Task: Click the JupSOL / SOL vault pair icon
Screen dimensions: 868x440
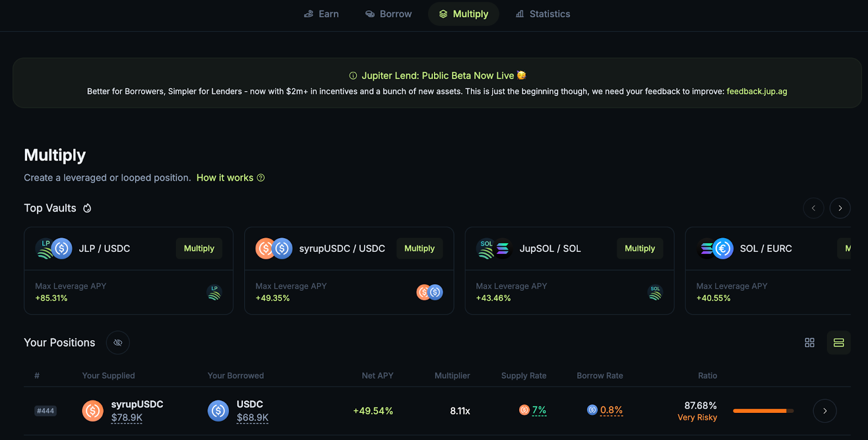Action: (x=494, y=248)
